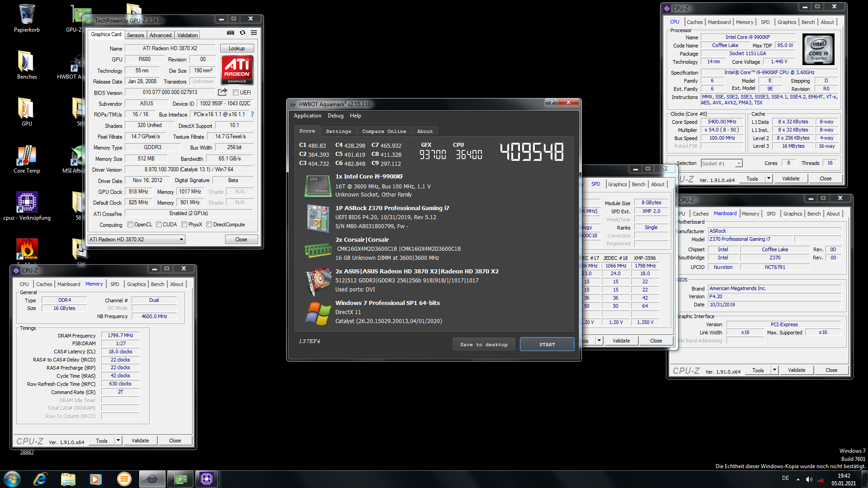
Task: Click the Windows 7 logo icon in Aquamark
Action: click(x=318, y=313)
